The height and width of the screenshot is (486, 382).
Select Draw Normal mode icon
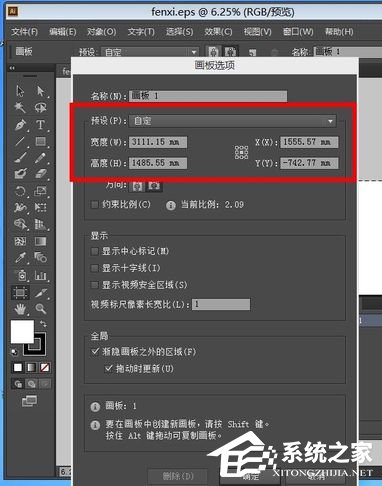(18, 384)
